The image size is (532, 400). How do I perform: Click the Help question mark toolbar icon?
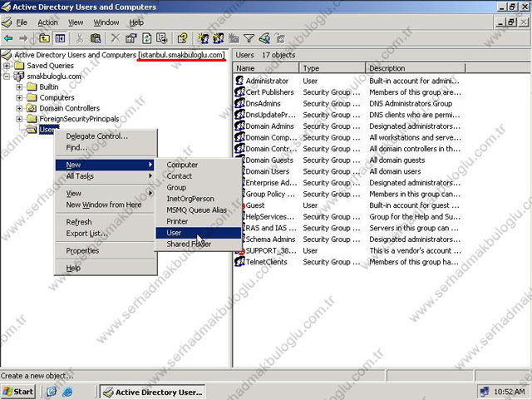click(183, 38)
